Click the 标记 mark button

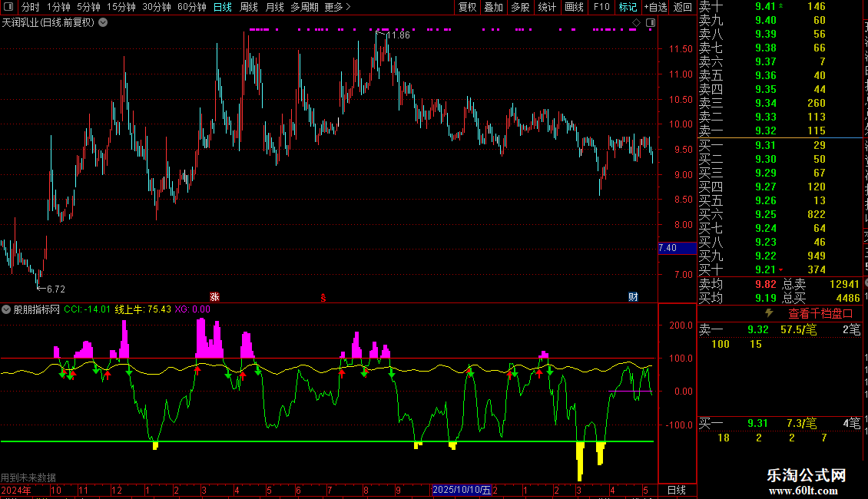(628, 7)
